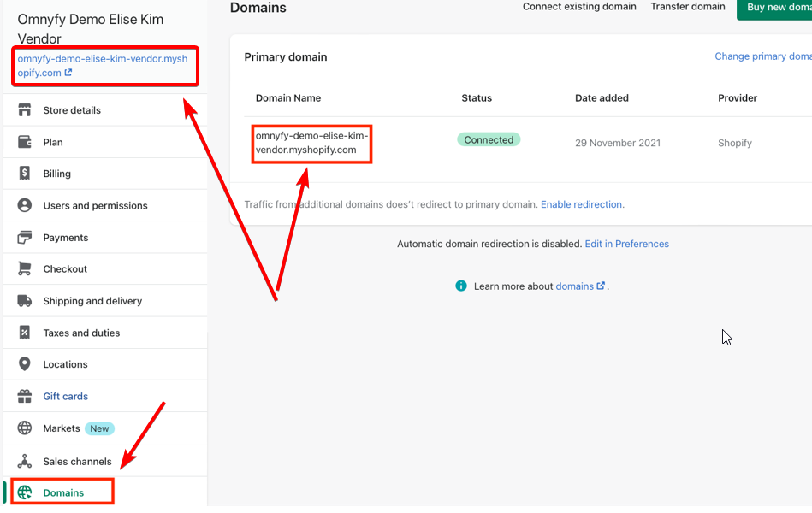The height and width of the screenshot is (513, 812).
Task: Go to Taxes and duties
Action: point(105,333)
